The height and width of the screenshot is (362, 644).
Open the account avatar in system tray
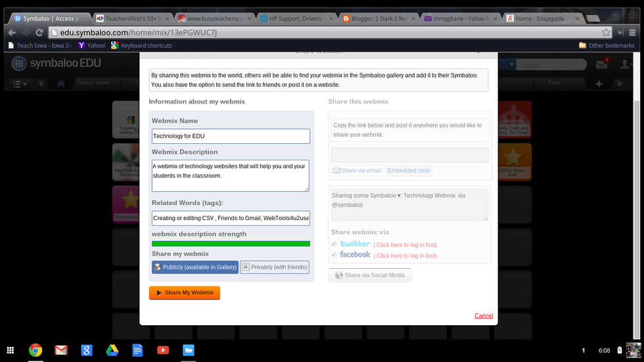pos(633,350)
